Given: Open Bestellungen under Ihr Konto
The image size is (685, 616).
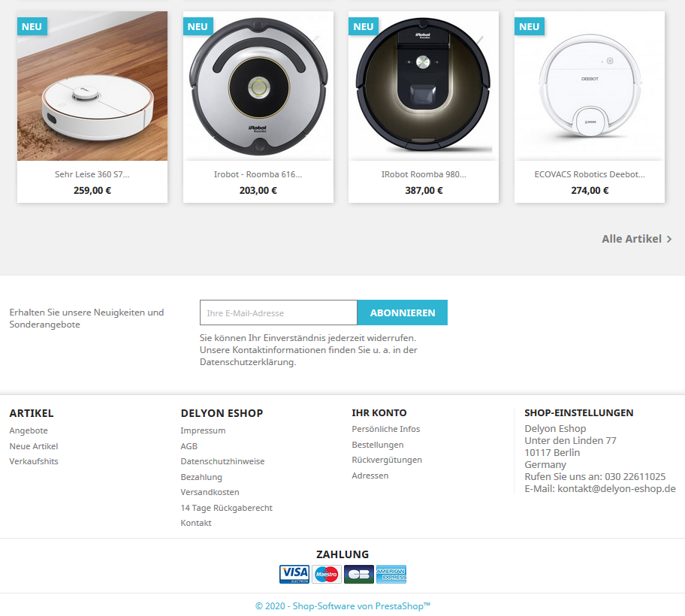Looking at the screenshot, I should click(x=378, y=445).
